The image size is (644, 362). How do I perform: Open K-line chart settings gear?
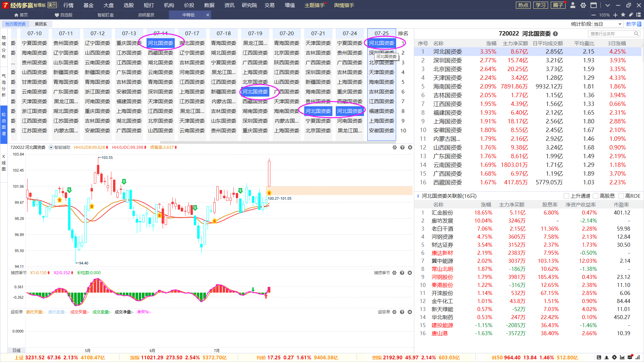(395, 147)
